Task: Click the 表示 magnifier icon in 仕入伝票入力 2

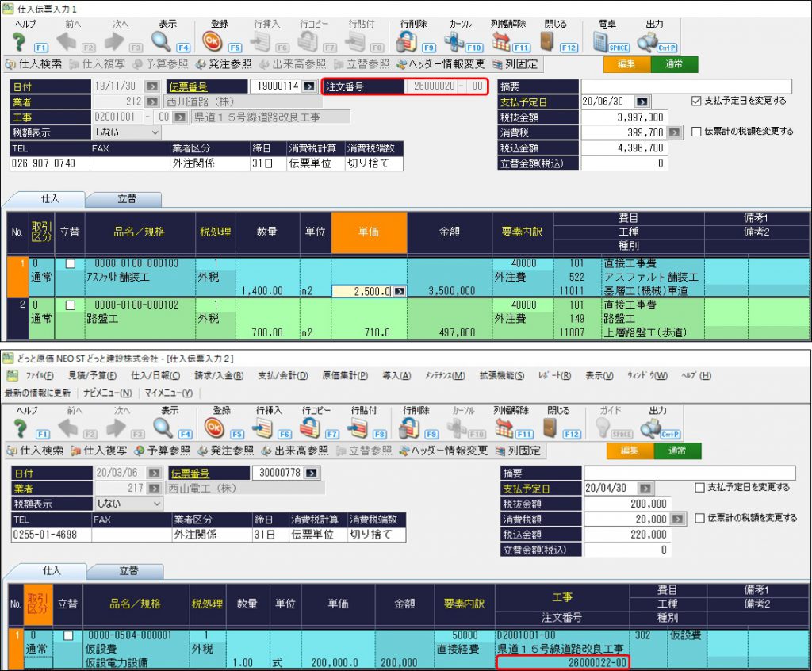Action: pyautogui.click(x=163, y=428)
